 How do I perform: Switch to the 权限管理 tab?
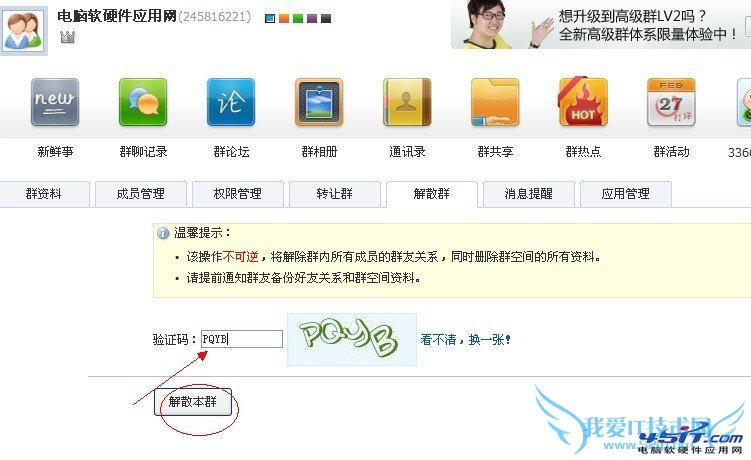[238, 194]
